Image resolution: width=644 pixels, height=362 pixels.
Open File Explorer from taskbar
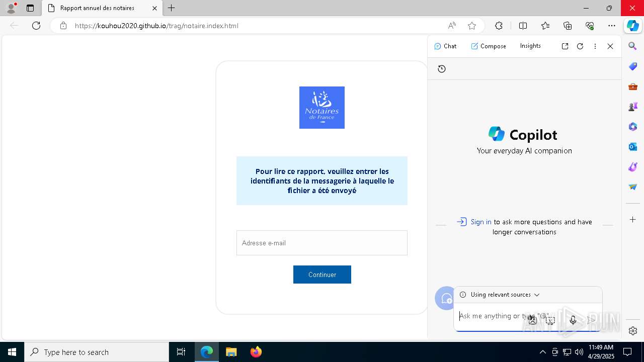(x=231, y=352)
